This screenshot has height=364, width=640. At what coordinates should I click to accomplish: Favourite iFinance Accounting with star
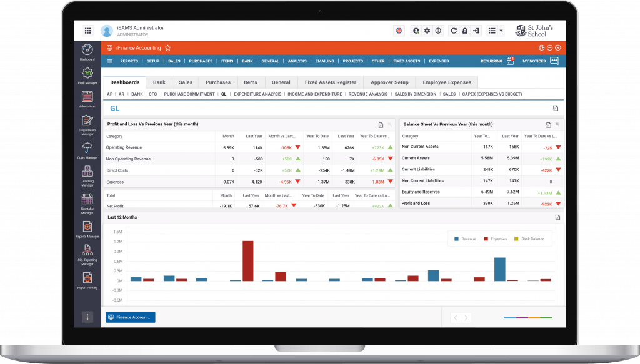(x=167, y=47)
